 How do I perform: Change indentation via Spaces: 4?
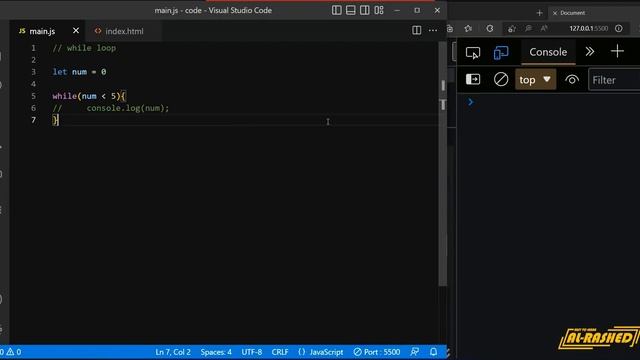[x=216, y=352]
